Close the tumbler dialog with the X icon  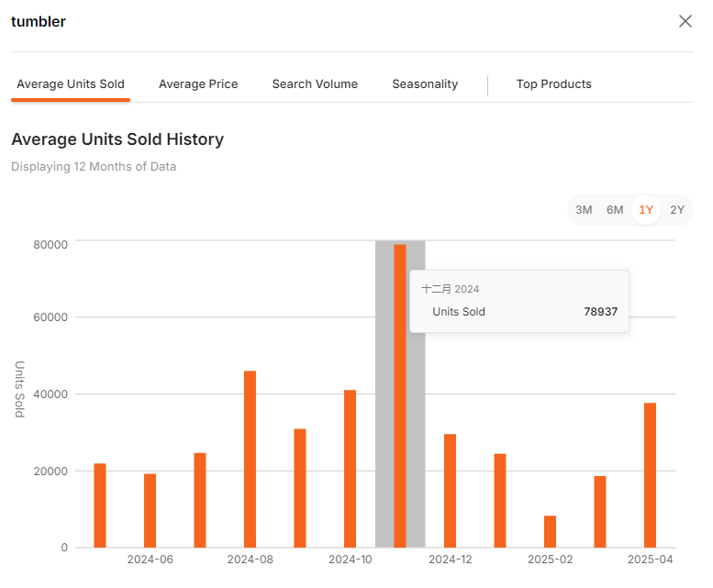[x=685, y=21]
